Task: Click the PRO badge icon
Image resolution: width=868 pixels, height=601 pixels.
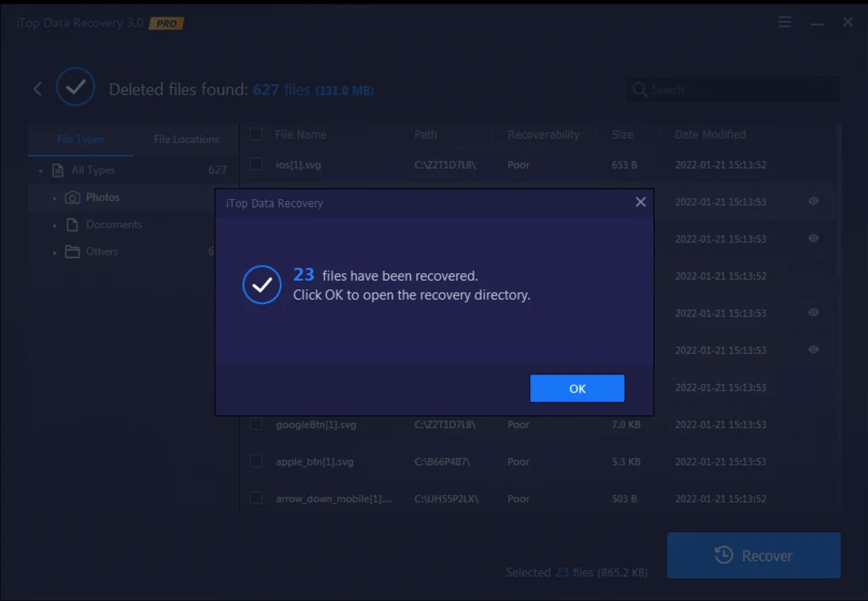Action: click(167, 24)
